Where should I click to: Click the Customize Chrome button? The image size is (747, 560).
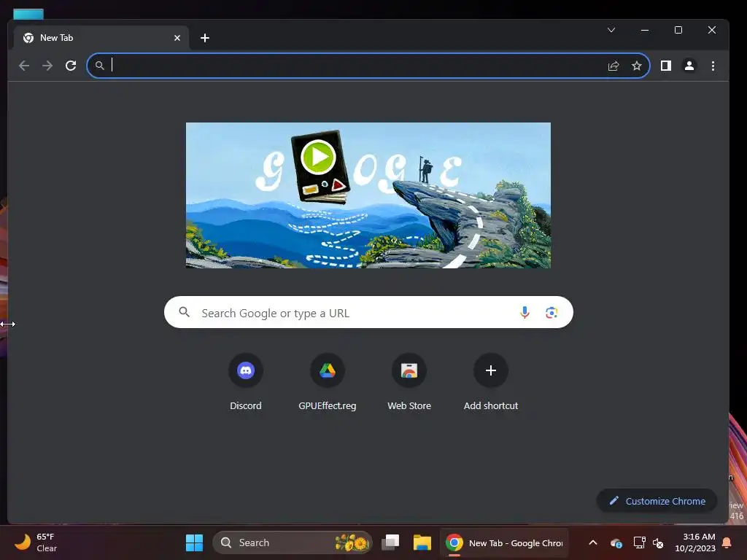click(x=657, y=501)
